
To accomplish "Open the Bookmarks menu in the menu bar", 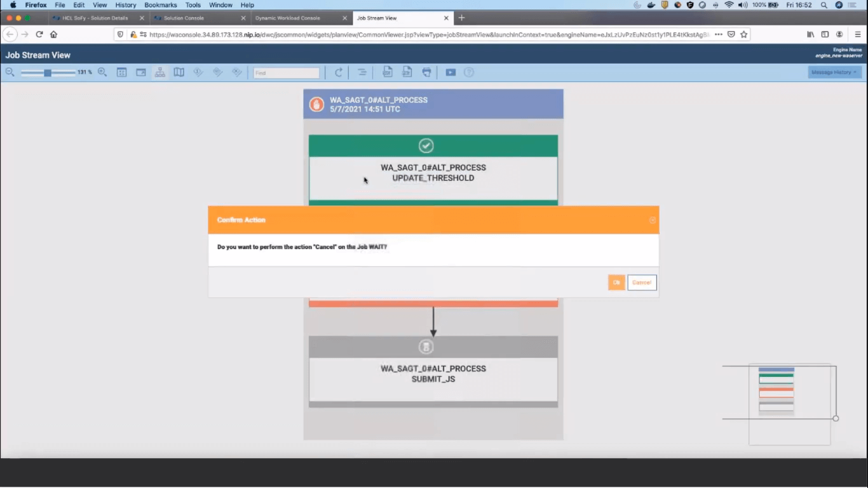I will click(x=160, y=4).
